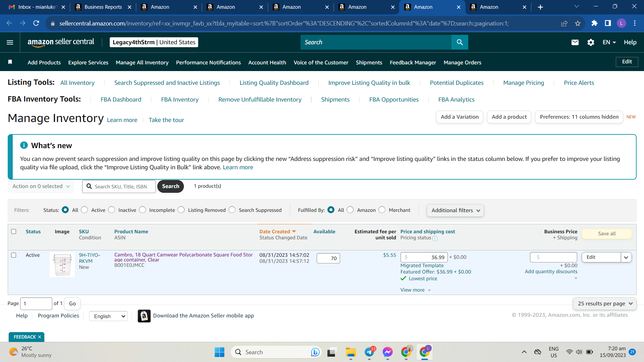Open Account Health in the nav bar
Image resolution: width=644 pixels, height=362 pixels.
pos(267,62)
